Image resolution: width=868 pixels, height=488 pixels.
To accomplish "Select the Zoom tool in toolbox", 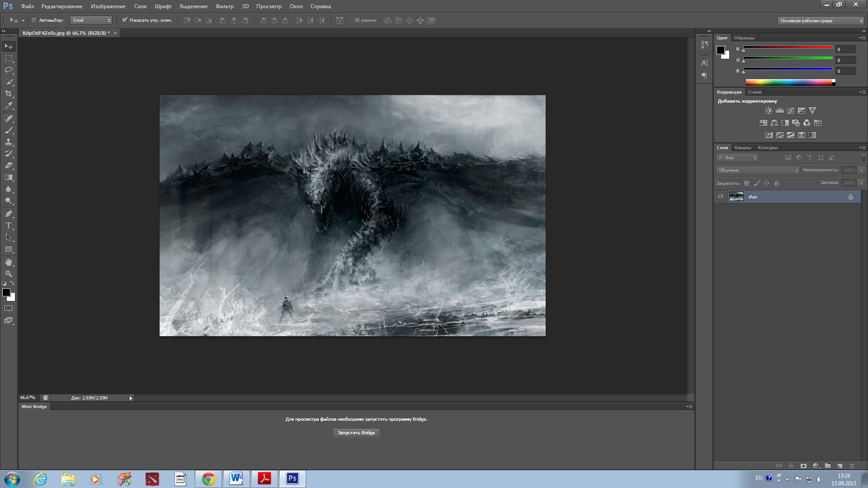I will 9,274.
